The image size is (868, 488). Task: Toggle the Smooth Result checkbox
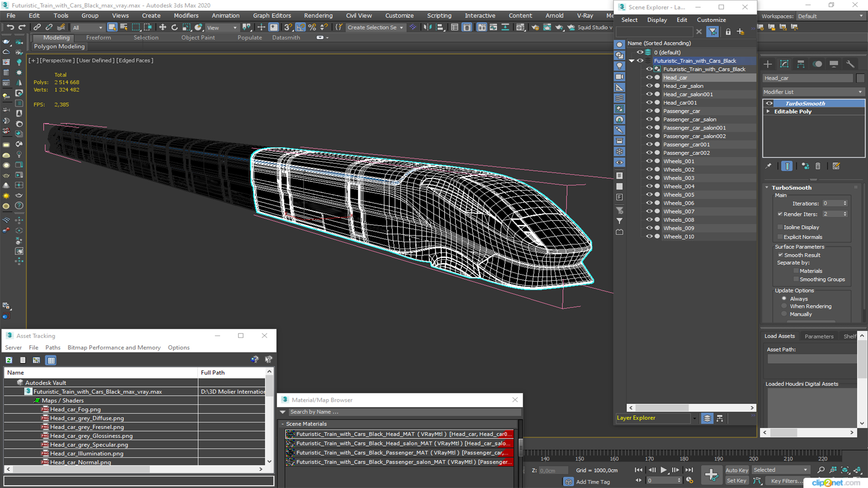780,255
